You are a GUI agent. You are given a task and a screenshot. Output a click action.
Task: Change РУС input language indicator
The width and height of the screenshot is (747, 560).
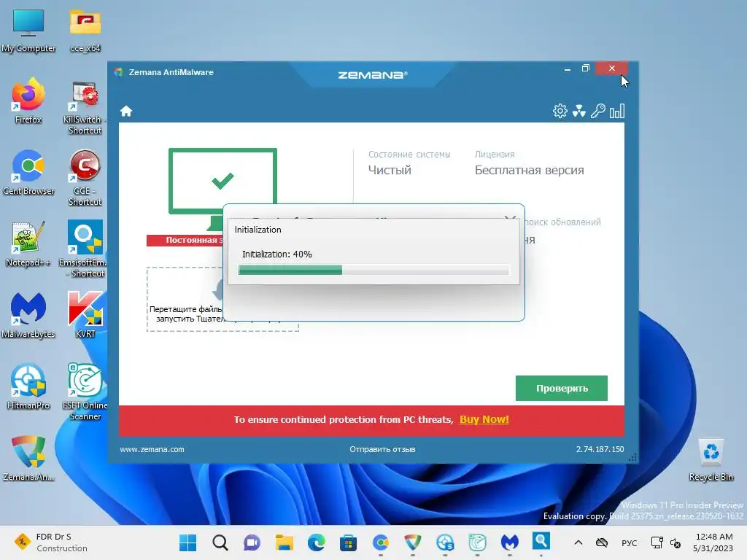[x=630, y=542]
